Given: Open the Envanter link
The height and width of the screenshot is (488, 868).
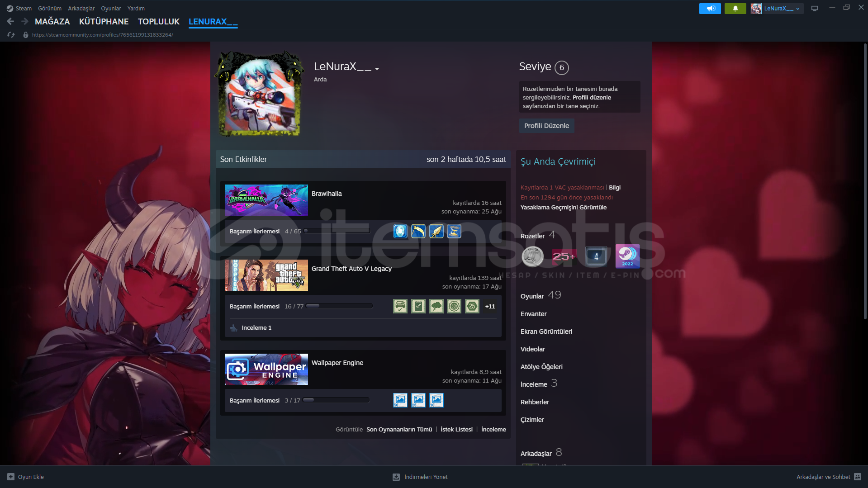Looking at the screenshot, I should [x=534, y=314].
